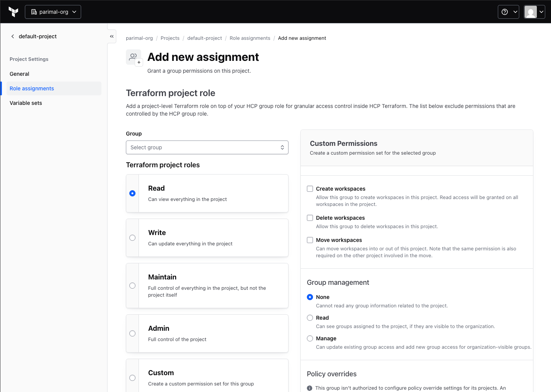Open the parimal-org organization switcher
Viewport: 551px width, 392px height.
click(x=53, y=12)
